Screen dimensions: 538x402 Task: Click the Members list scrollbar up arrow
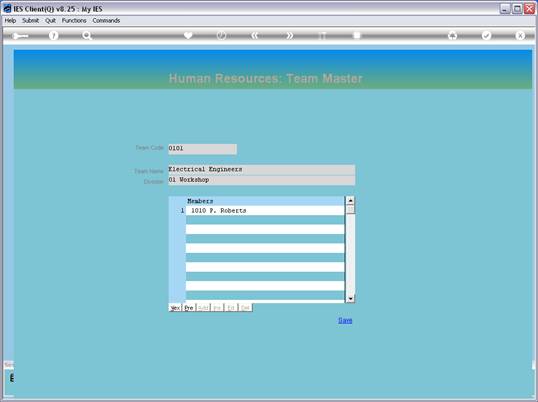tap(350, 201)
